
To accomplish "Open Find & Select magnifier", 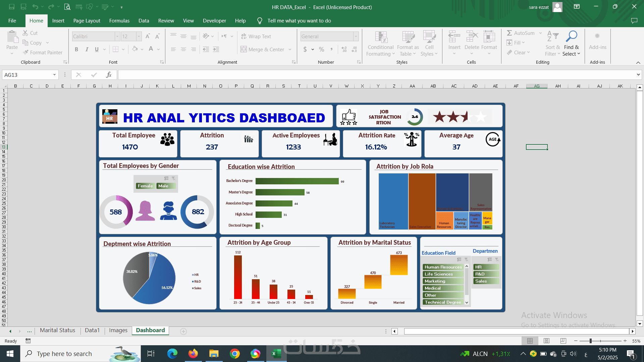I will (x=571, y=36).
